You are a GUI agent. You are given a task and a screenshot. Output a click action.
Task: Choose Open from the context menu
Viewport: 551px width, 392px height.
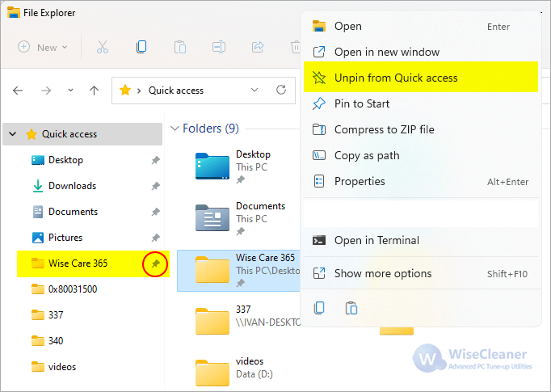point(421,27)
